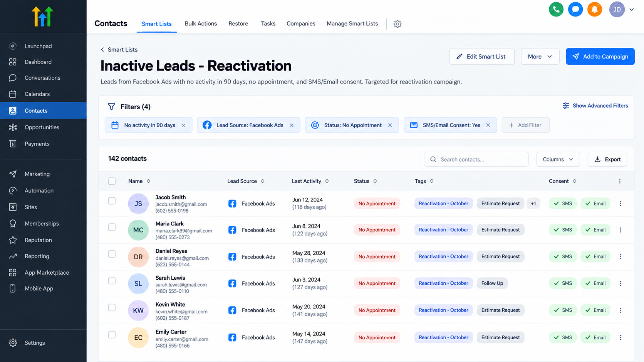
Task: Check the box for Jacob Smith
Action: [x=112, y=201]
